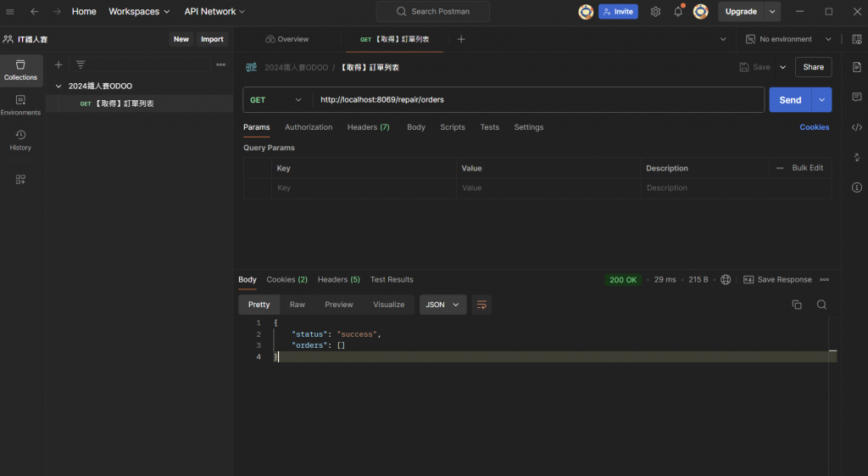Open the Documentation icon in right sidebar
This screenshot has height=476, width=868.
[857, 67]
